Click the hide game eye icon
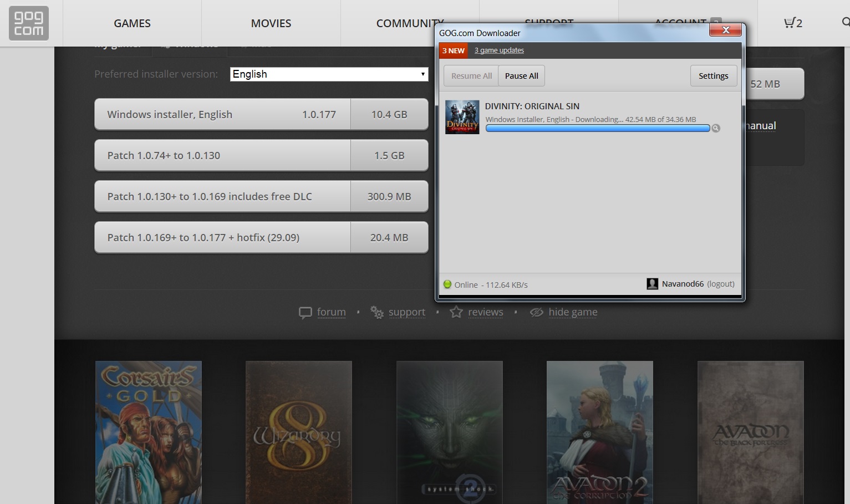This screenshot has height=504, width=850. pyautogui.click(x=536, y=312)
